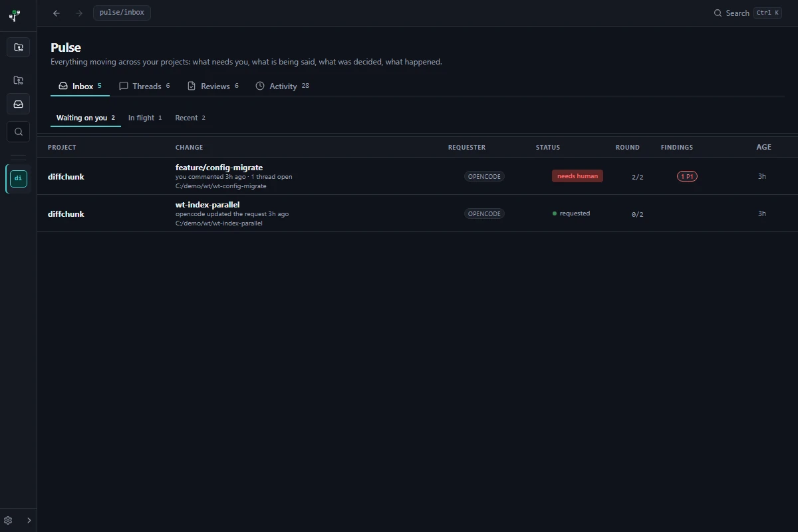Select the 'di' project avatar in the sidebar
This screenshot has height=532, width=798.
(19, 179)
